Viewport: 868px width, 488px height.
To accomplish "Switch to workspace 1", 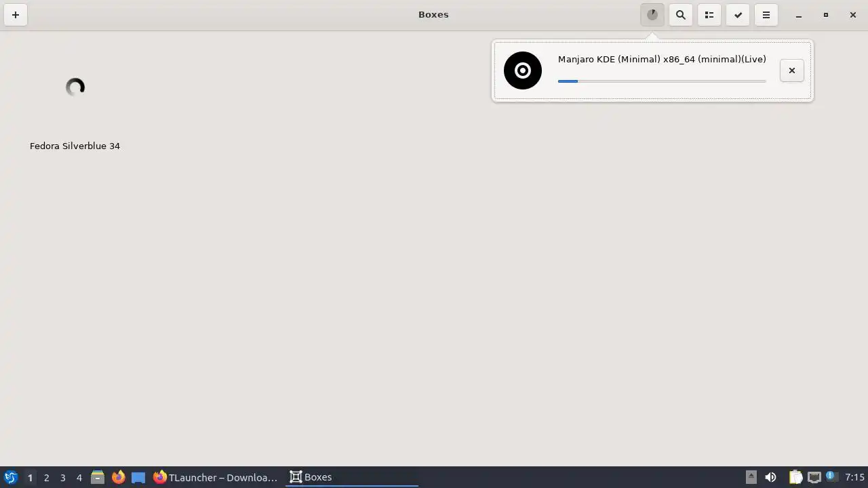I will click(30, 477).
